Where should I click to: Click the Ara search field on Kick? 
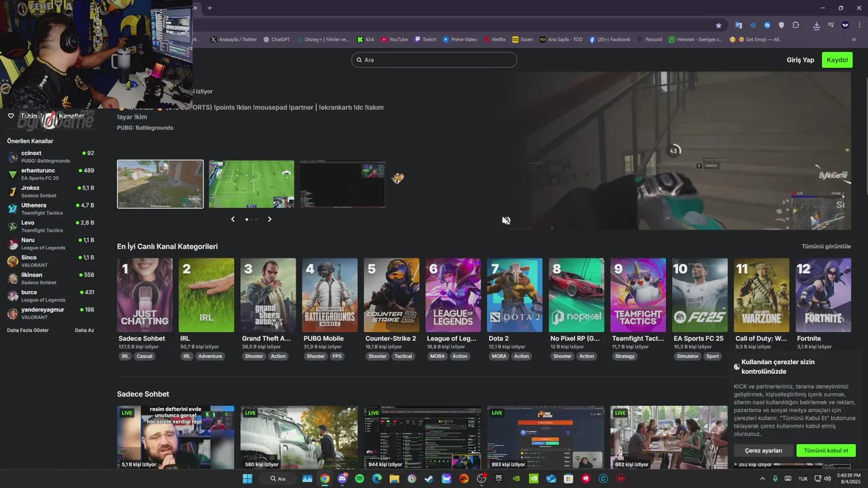(x=434, y=60)
